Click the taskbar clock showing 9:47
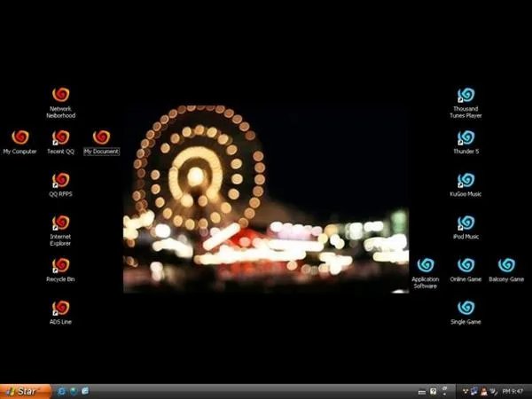The width and height of the screenshot is (532, 399). pos(514,391)
